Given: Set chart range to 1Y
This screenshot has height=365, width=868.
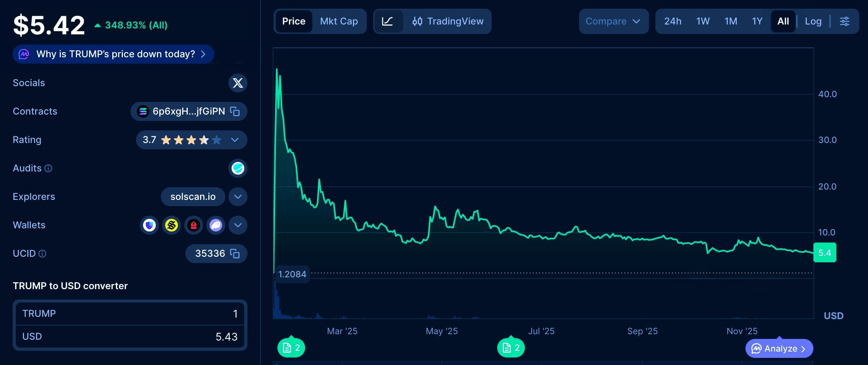Looking at the screenshot, I should point(757,21).
